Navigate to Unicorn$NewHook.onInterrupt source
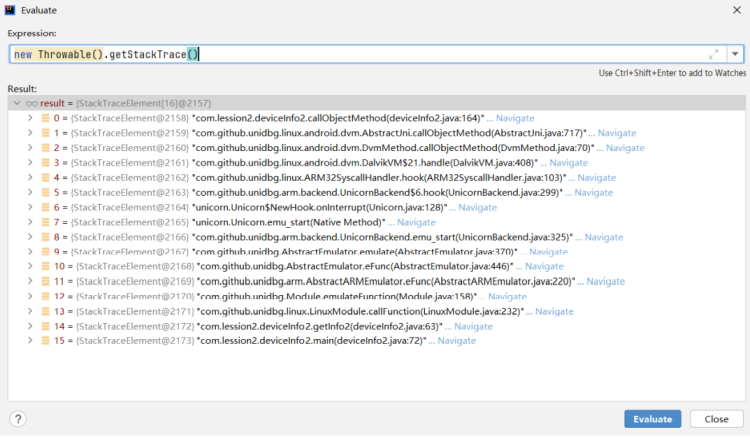The height and width of the screenshot is (439, 750). 476,207
